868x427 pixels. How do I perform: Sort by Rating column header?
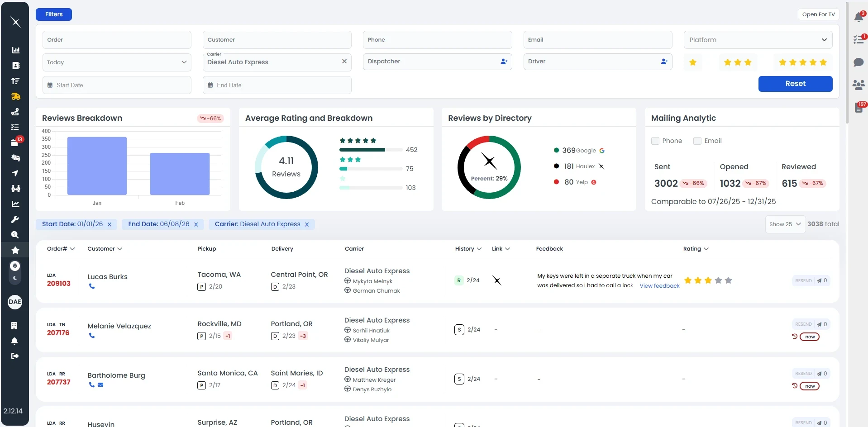[696, 249]
